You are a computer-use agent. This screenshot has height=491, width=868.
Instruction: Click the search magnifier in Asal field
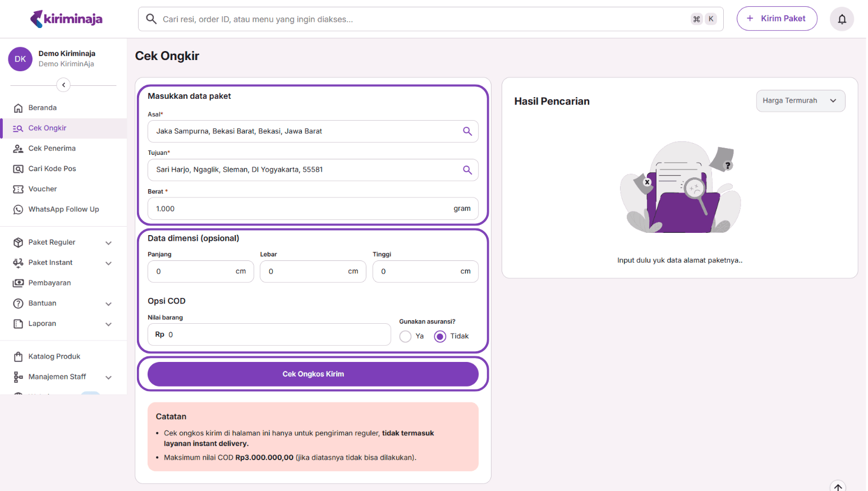coord(467,131)
